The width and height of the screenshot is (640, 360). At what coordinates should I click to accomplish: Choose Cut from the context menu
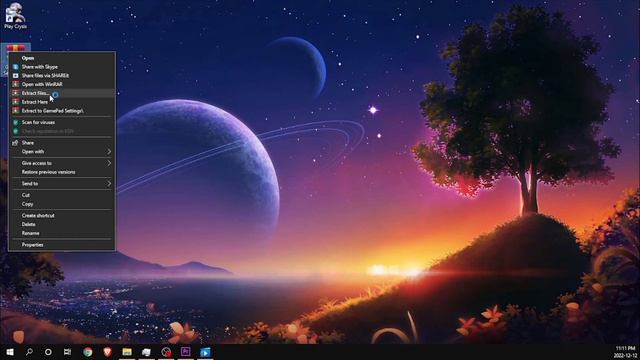pyautogui.click(x=62, y=195)
